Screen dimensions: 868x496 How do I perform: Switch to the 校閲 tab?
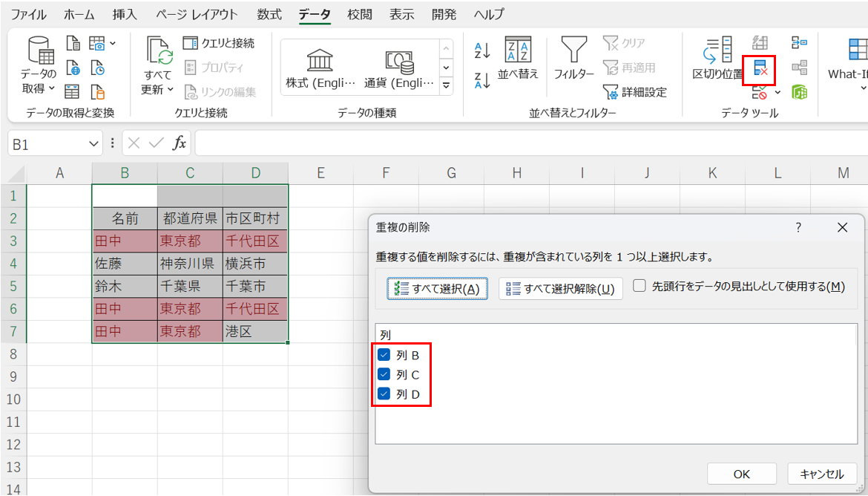[360, 14]
